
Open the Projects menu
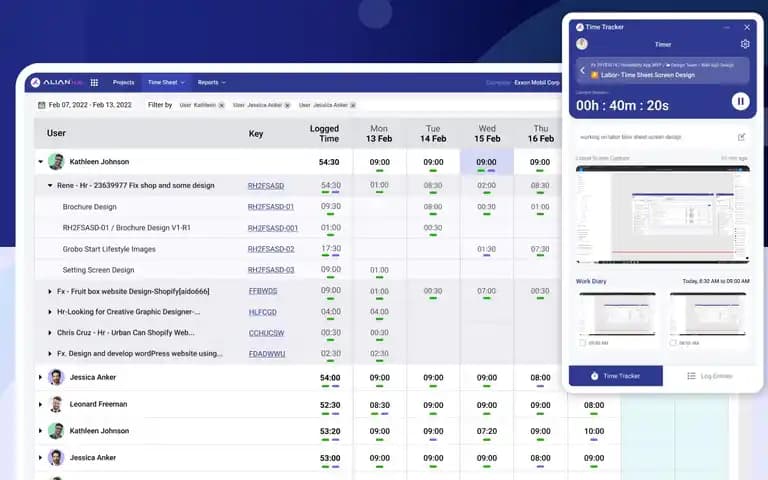[123, 82]
